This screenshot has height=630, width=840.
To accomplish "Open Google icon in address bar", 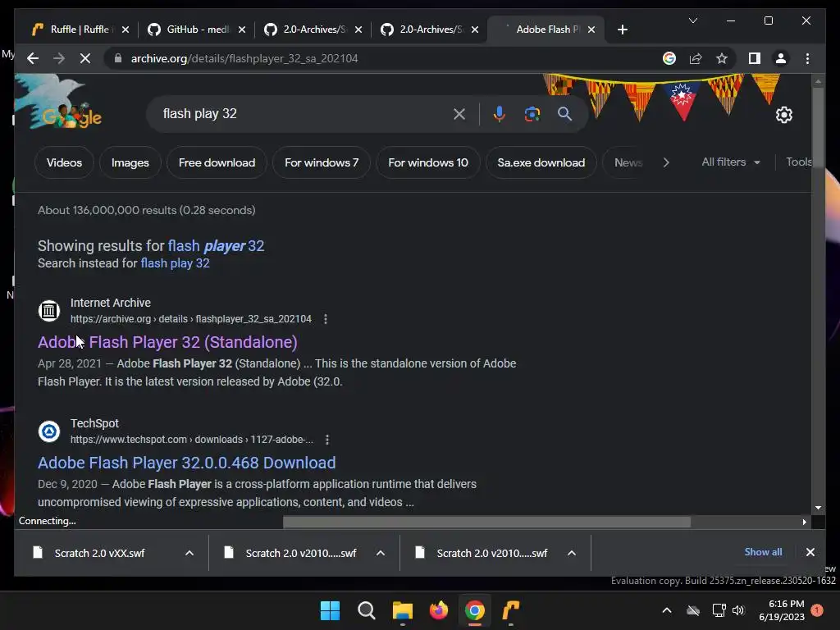I will tap(669, 58).
